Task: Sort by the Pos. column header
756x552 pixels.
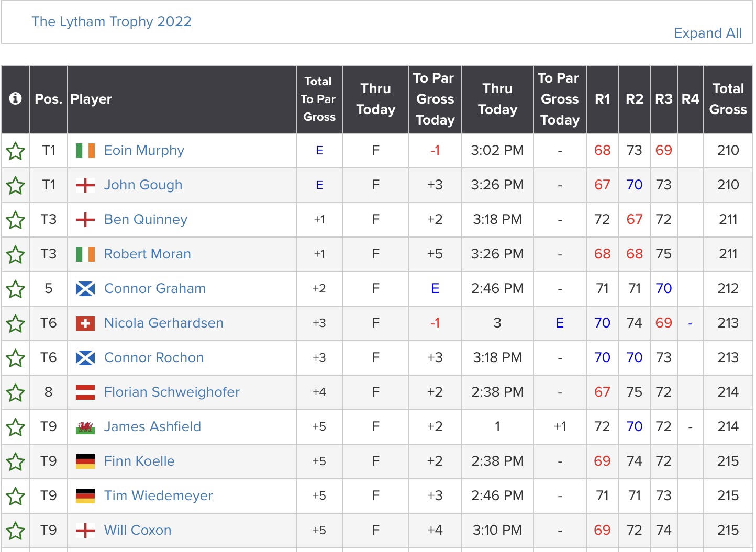Action: point(48,99)
